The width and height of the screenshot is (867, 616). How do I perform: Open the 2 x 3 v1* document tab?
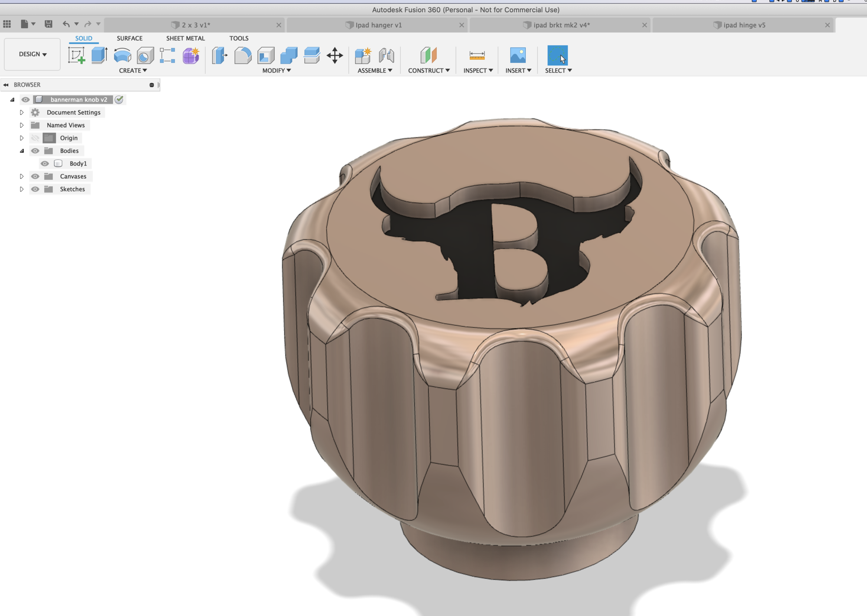[x=195, y=25]
